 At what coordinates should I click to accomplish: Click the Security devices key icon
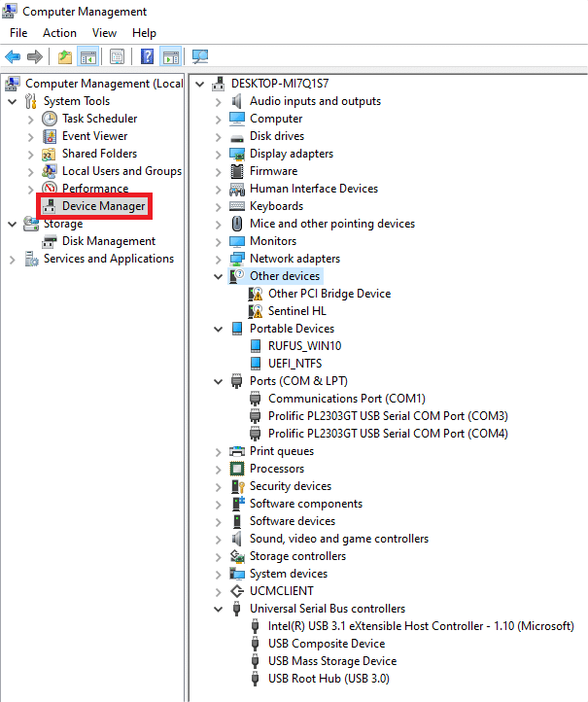[237, 486]
